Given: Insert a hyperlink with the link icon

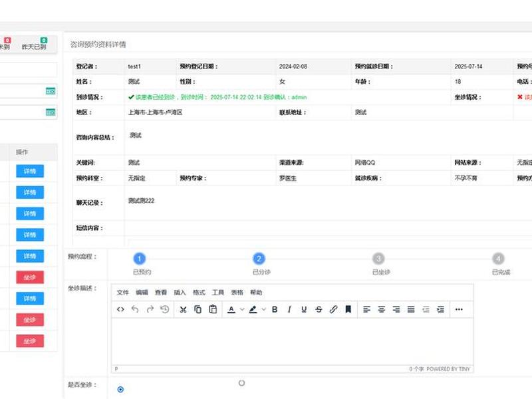Looking at the screenshot, I should pos(334,309).
